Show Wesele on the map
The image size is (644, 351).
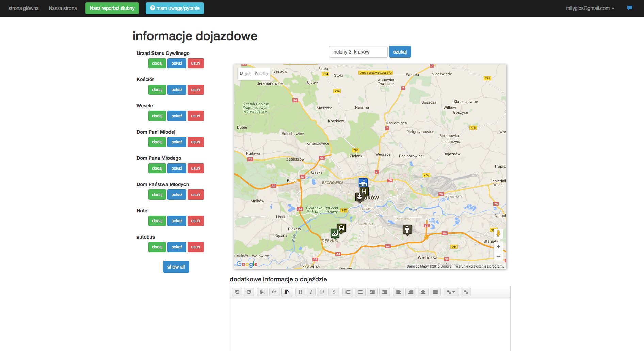[177, 116]
